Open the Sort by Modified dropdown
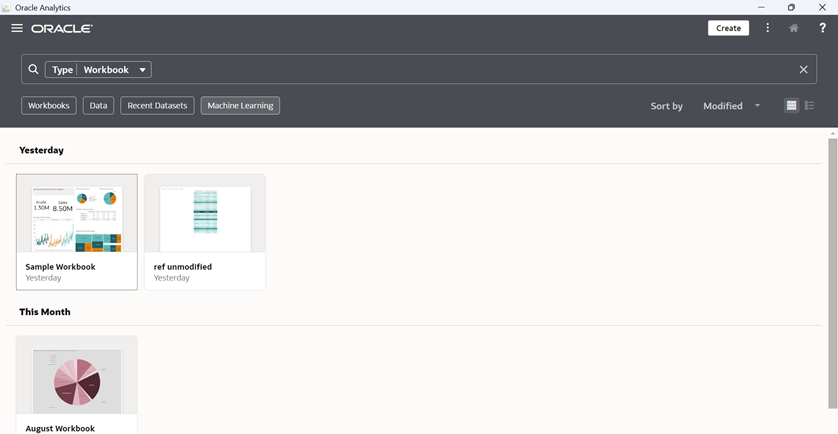Viewport: 838px width, 434px height. click(x=731, y=106)
